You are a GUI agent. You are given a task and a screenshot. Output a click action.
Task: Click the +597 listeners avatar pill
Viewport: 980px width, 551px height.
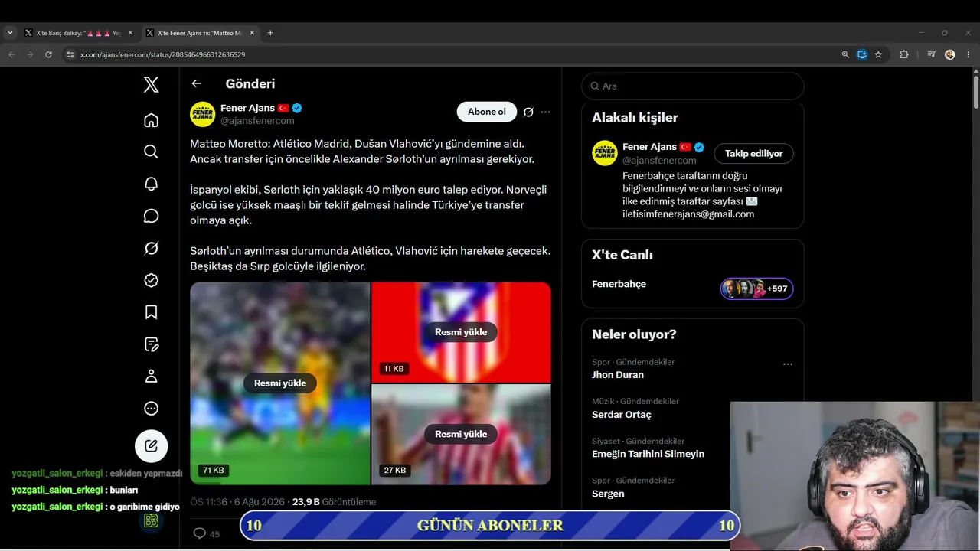[x=756, y=289]
